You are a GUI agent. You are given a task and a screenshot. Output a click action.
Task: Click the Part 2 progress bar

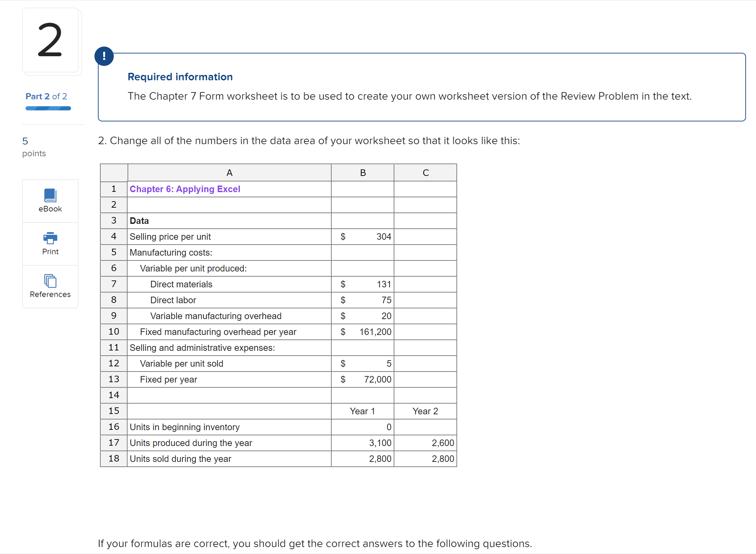pos(48,108)
